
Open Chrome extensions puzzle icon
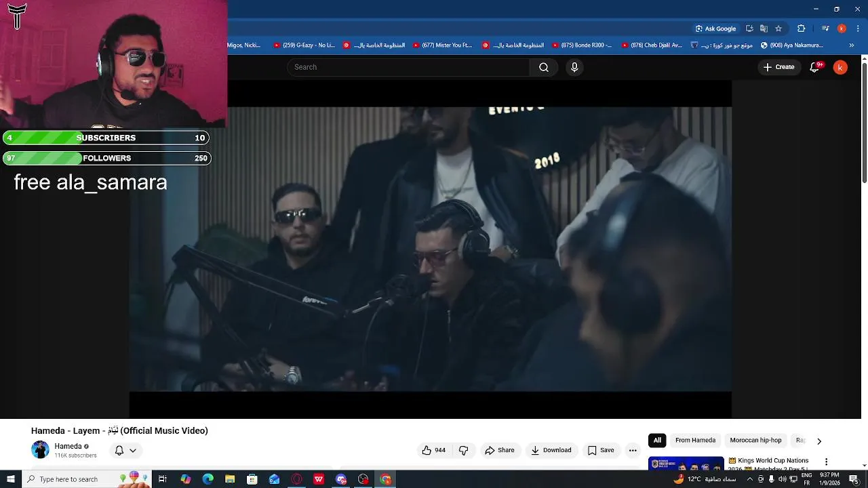801,28
